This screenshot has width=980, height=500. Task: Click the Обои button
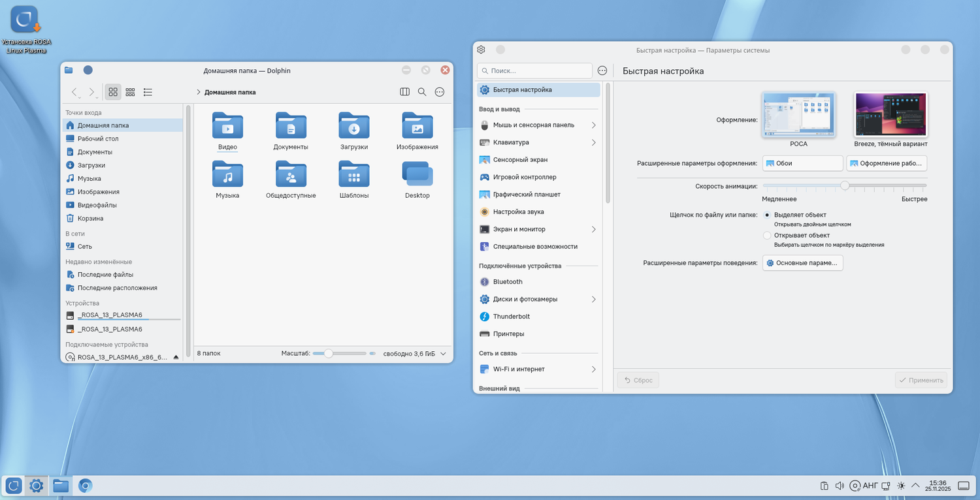point(802,163)
